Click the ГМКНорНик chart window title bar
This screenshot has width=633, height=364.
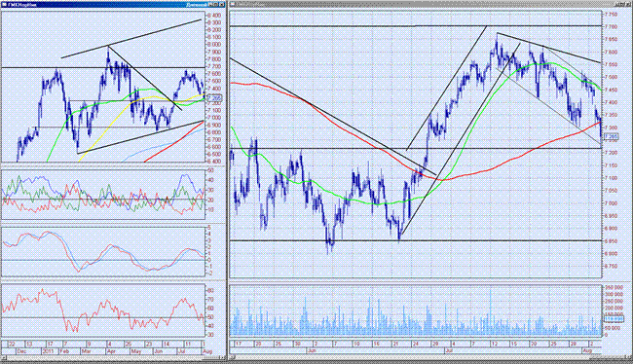coord(113,5)
